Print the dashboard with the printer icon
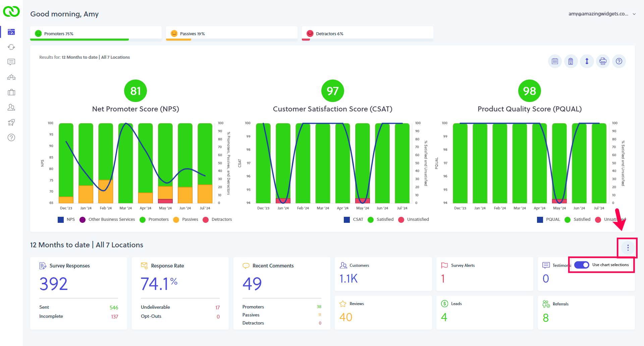This screenshot has width=644, height=346. click(603, 61)
